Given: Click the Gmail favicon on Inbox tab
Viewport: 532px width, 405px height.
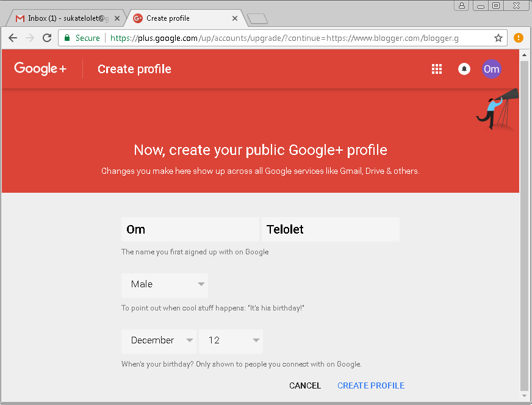Looking at the screenshot, I should [20, 18].
